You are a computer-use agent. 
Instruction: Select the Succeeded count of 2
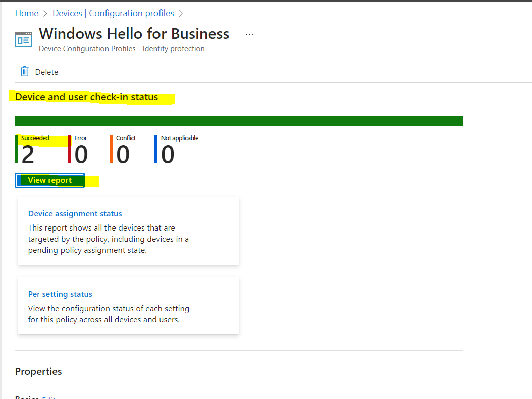point(28,155)
